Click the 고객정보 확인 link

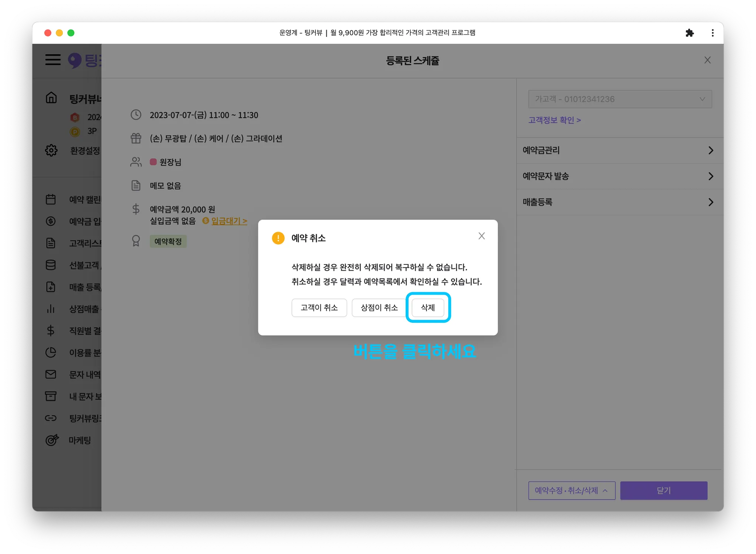point(554,120)
